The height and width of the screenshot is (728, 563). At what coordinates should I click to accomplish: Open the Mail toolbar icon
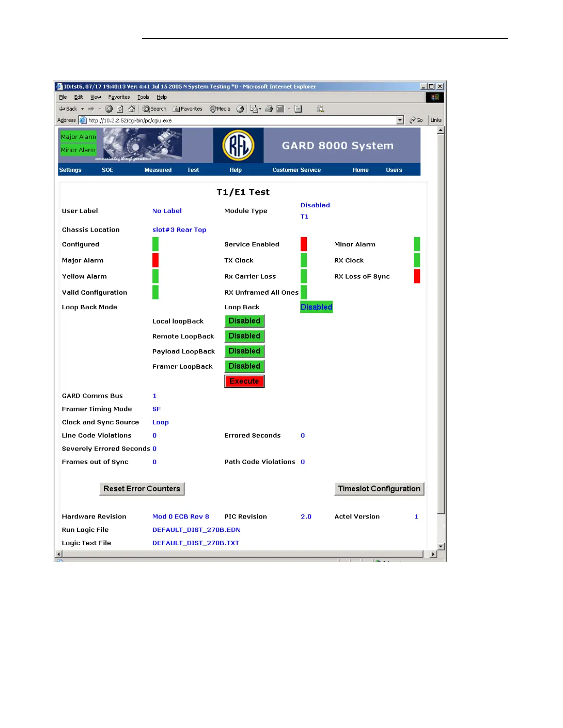click(254, 109)
